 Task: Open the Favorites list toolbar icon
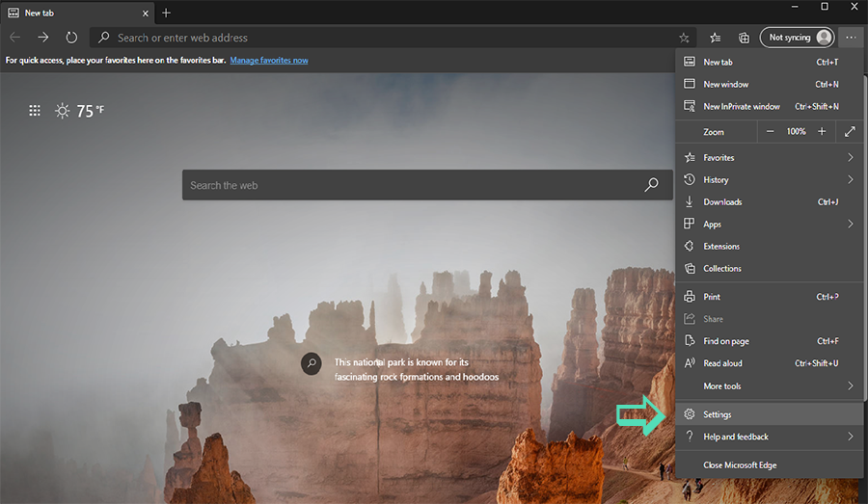point(715,38)
